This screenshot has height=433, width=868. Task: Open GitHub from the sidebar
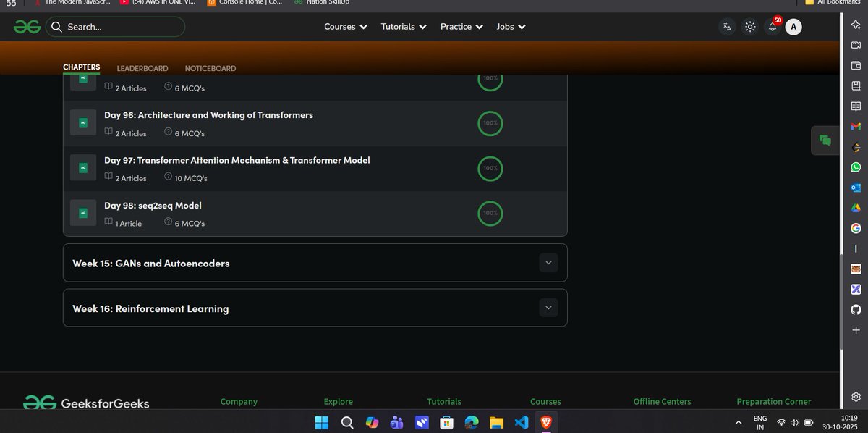856,309
